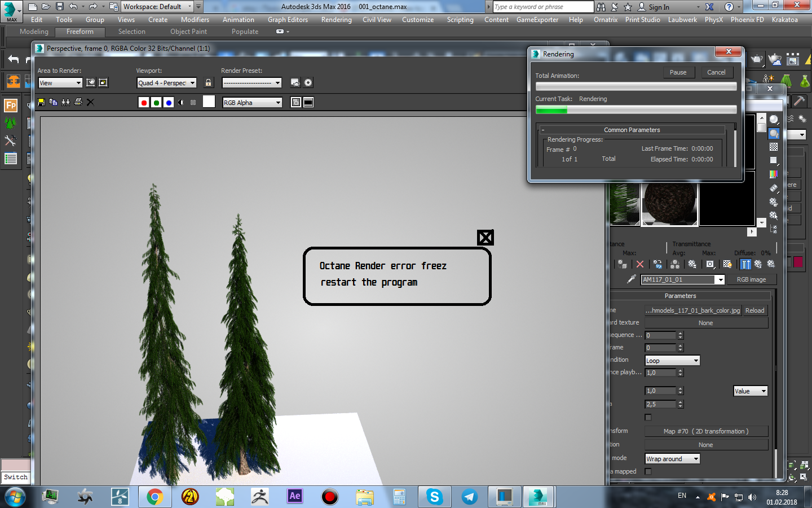812x508 pixels.
Task: Open the Map #70 2D transformation button
Action: (x=707, y=431)
